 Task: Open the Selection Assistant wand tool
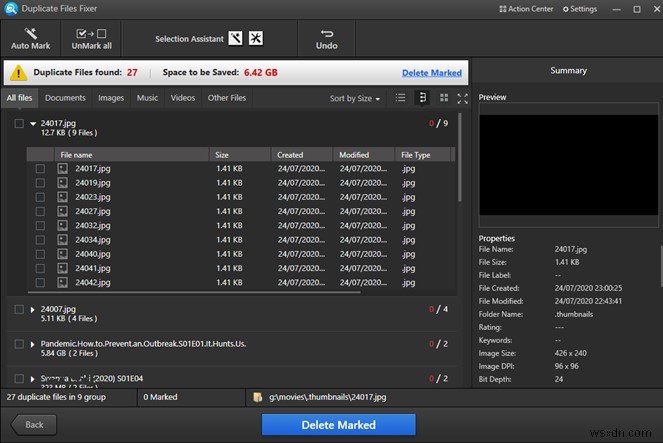(235, 39)
